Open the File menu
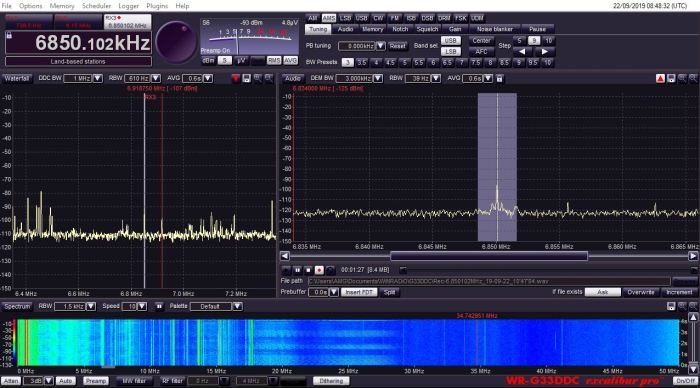Viewport: 700px width, 388px height. pos(7,6)
